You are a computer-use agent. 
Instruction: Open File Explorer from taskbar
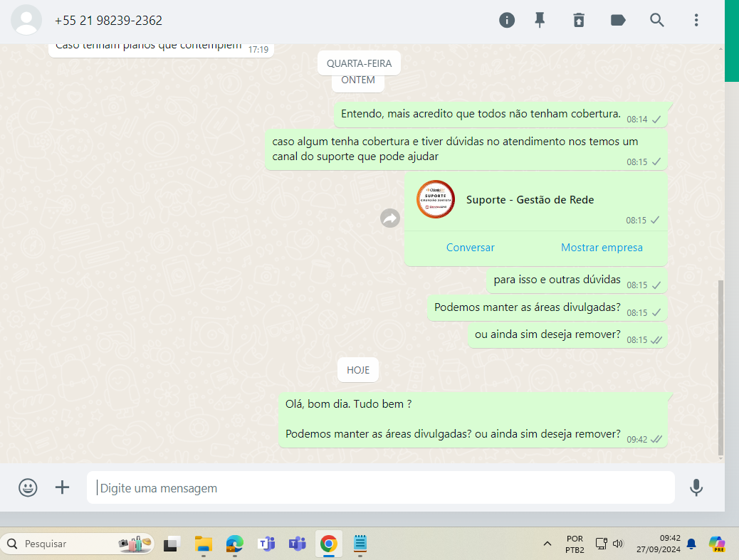203,544
